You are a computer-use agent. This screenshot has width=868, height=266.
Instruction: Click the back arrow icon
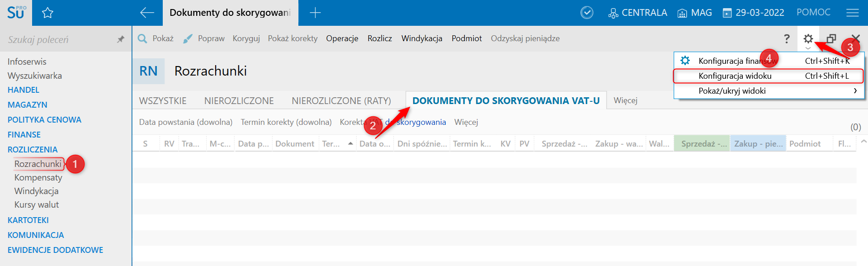[x=147, y=13]
